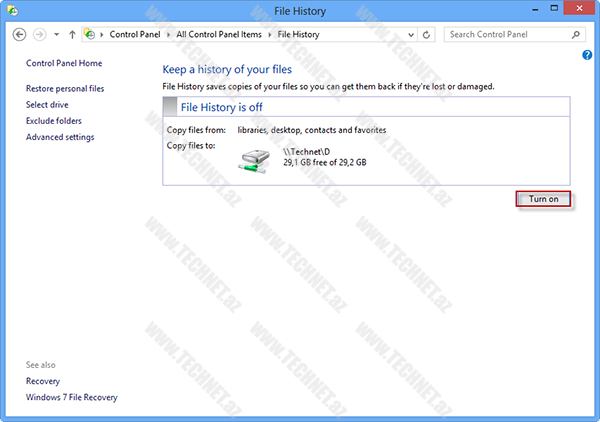Focus the Search Control Panel field
600x422 pixels.
pos(514,34)
